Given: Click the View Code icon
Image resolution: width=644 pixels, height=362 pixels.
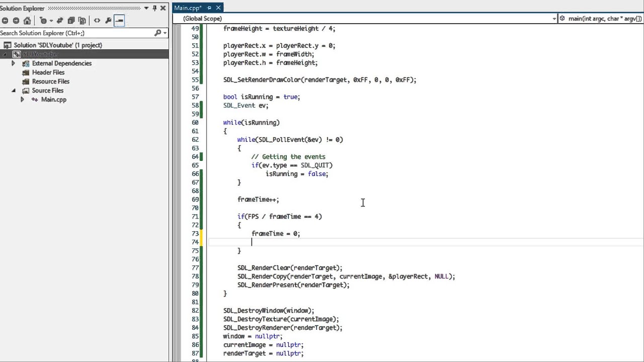Looking at the screenshot, I should [x=97, y=21].
